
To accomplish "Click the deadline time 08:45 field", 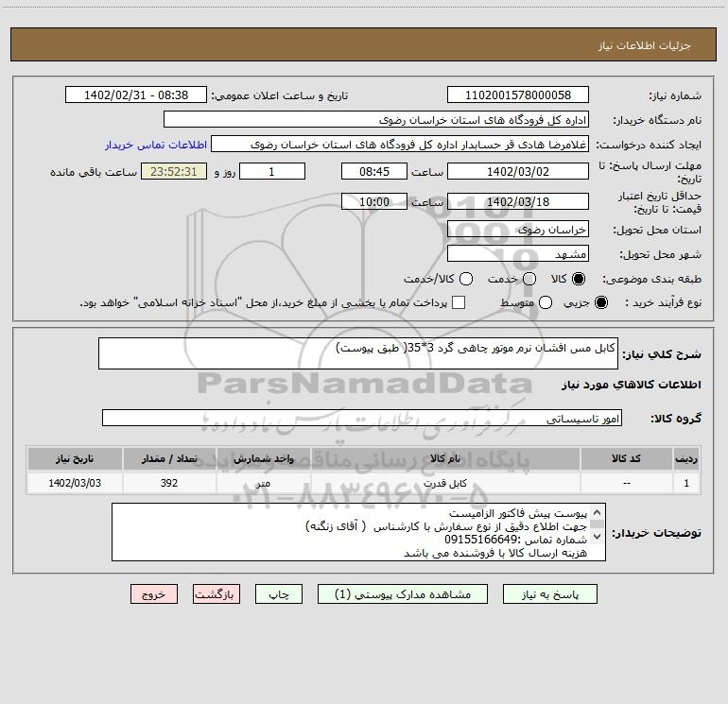I will [374, 171].
